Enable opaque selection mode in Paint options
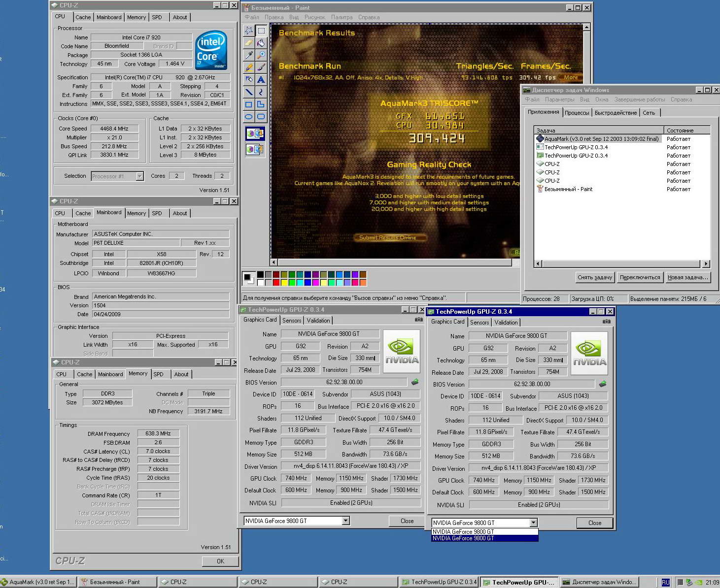Screen dimensions: 720x588 point(255,133)
